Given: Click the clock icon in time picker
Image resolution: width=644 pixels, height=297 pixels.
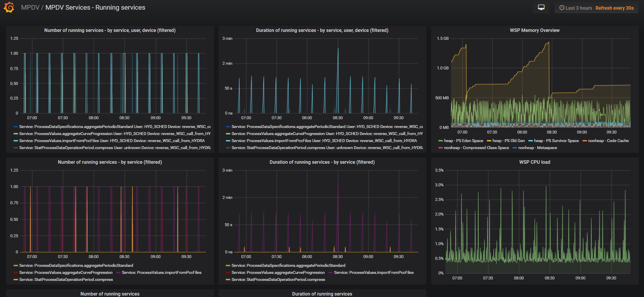Looking at the screenshot, I should click(x=562, y=8).
